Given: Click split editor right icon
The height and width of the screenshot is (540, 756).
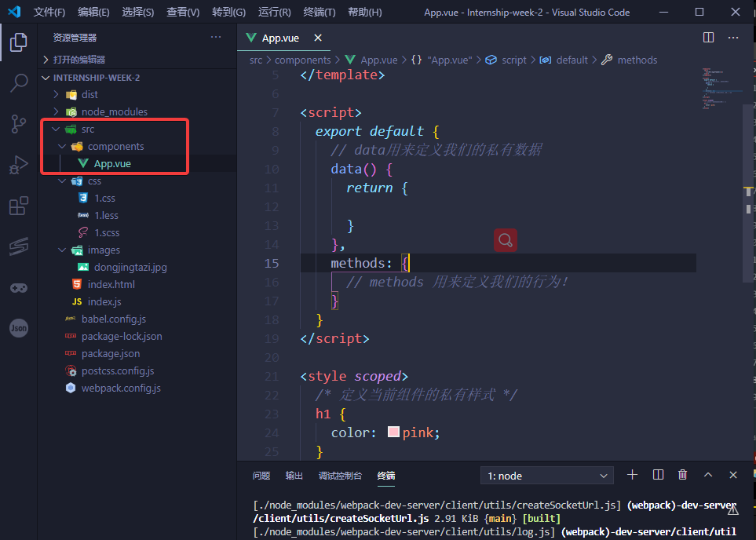Looking at the screenshot, I should click(708, 38).
